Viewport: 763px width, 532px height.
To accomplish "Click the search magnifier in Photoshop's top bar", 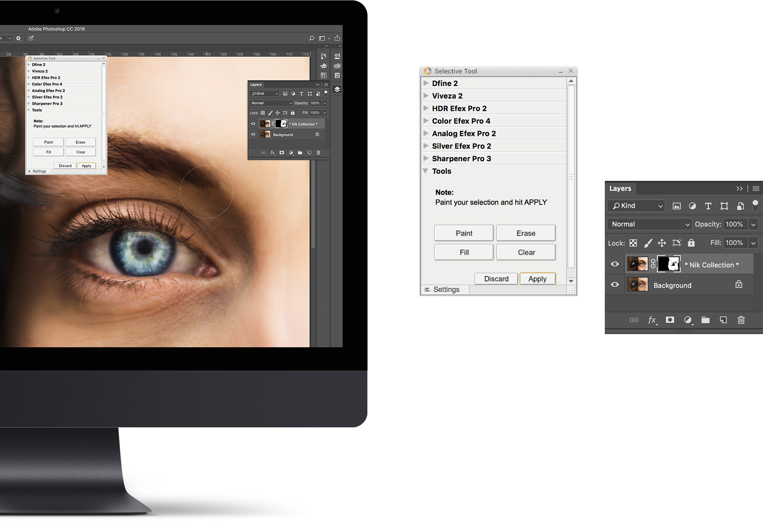I will (312, 38).
